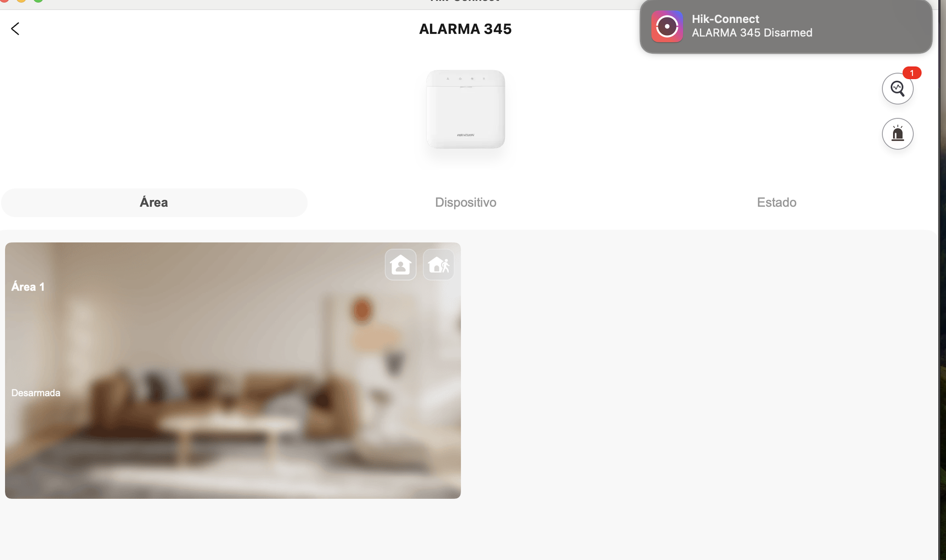Activate stay arming house icon for Área 1
Image resolution: width=946 pixels, height=560 pixels.
point(400,265)
